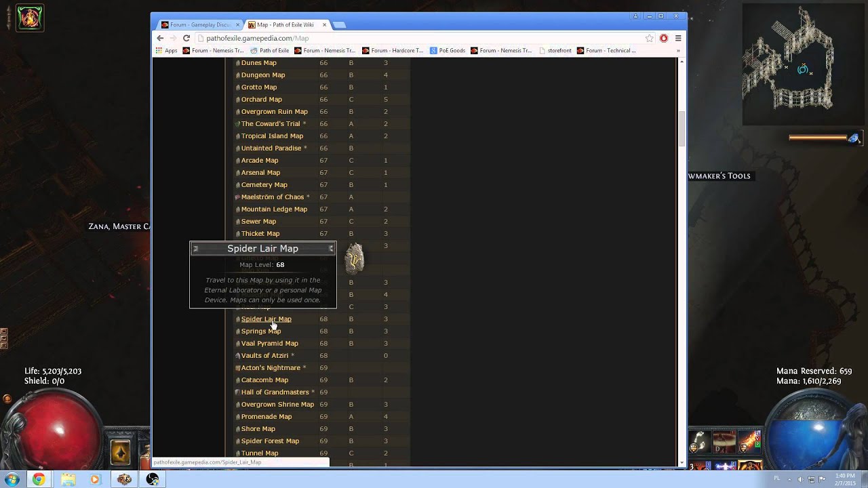868x488 pixels.
Task: Open the Grotto Map link
Action: click(259, 87)
